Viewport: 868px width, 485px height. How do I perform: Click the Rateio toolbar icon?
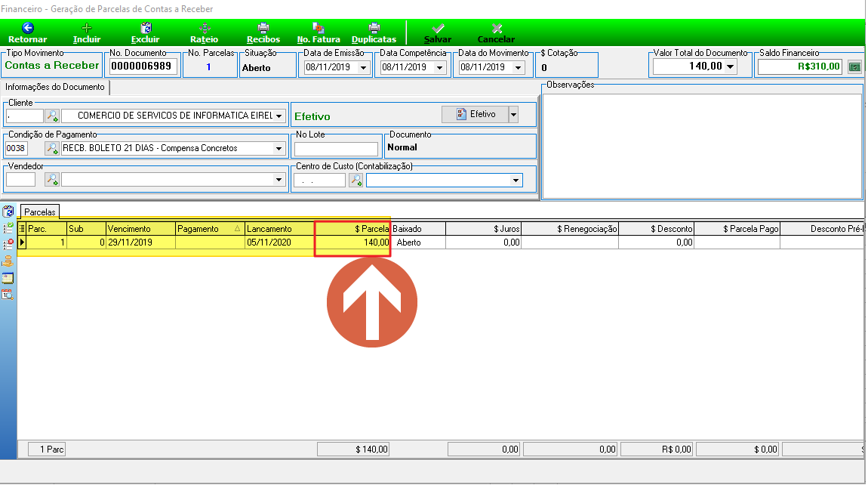[x=205, y=28]
